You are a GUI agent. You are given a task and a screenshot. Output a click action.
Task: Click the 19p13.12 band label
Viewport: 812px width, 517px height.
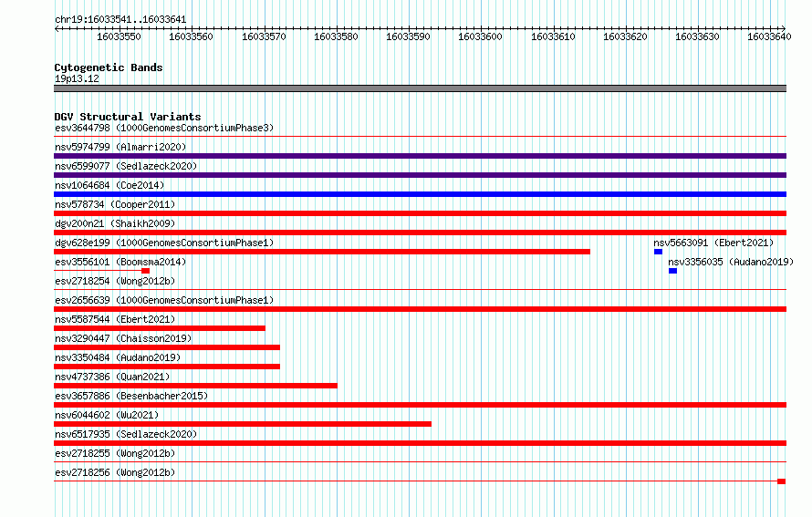tap(77, 78)
